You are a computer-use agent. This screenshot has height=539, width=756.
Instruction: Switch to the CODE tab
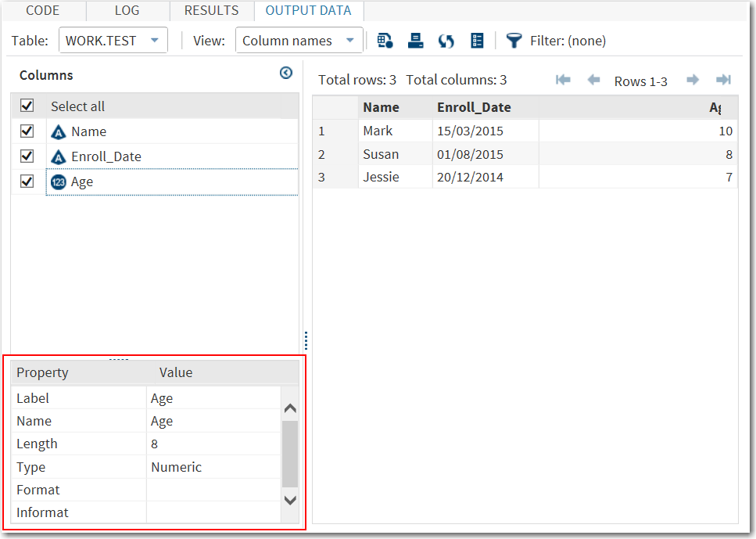click(43, 10)
